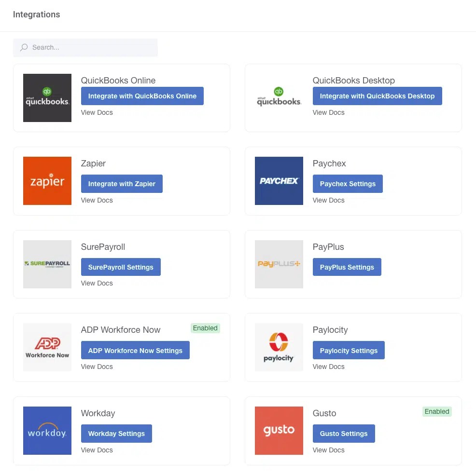This screenshot has width=476, height=476.
Task: Click Integrate with QuickBooks Desktop button
Action: tap(377, 96)
